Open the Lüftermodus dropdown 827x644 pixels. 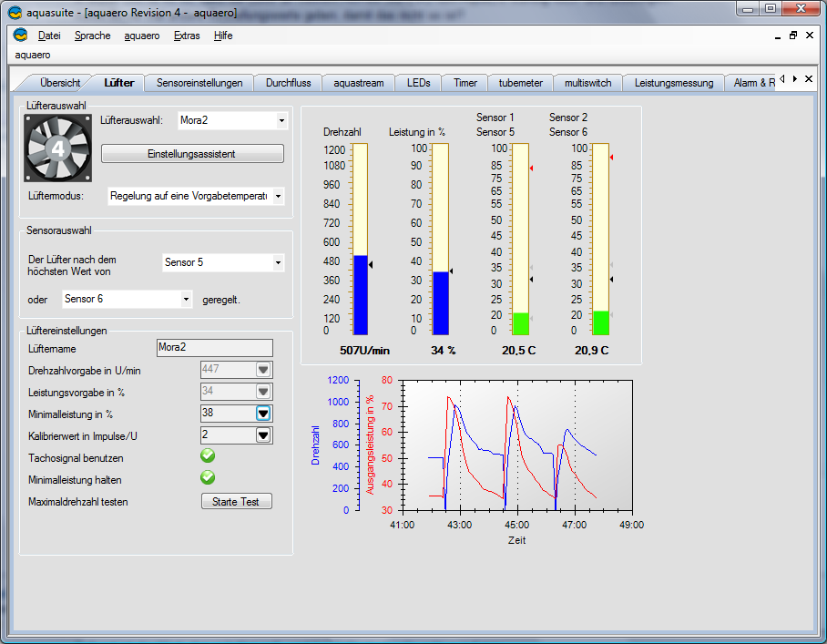278,197
